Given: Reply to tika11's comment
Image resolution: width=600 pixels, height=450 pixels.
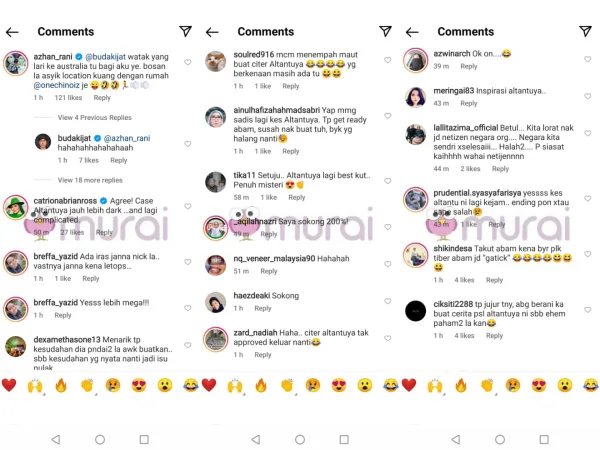Looking at the screenshot, I should pos(297,197).
